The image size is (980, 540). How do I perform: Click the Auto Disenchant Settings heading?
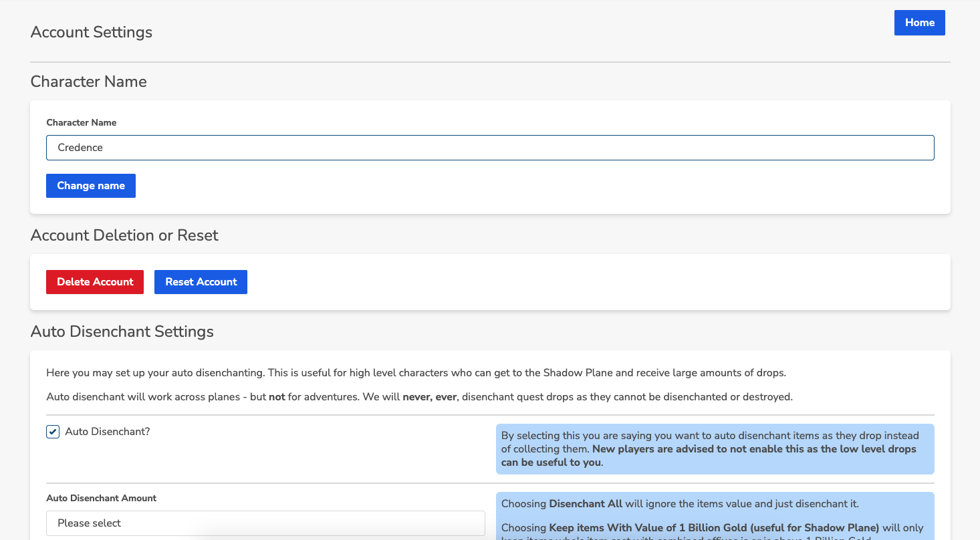click(x=122, y=331)
